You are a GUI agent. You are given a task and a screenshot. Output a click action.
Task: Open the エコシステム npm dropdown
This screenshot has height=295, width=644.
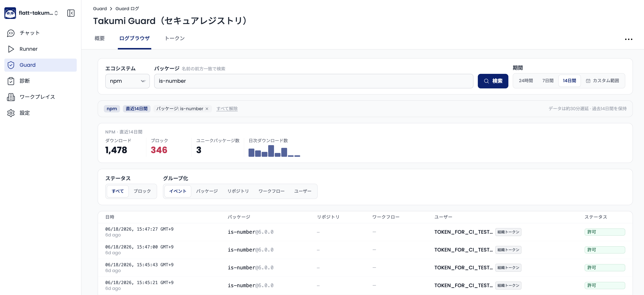coord(127,81)
